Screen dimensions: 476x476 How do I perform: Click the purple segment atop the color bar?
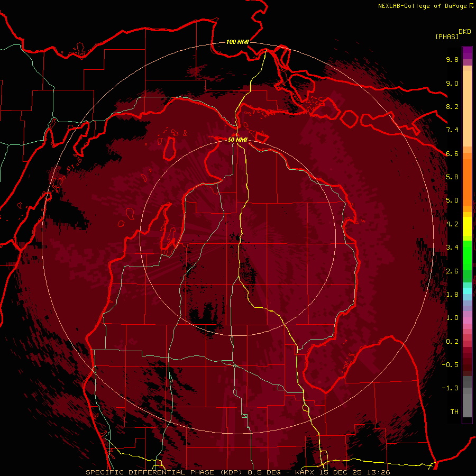[x=467, y=53]
